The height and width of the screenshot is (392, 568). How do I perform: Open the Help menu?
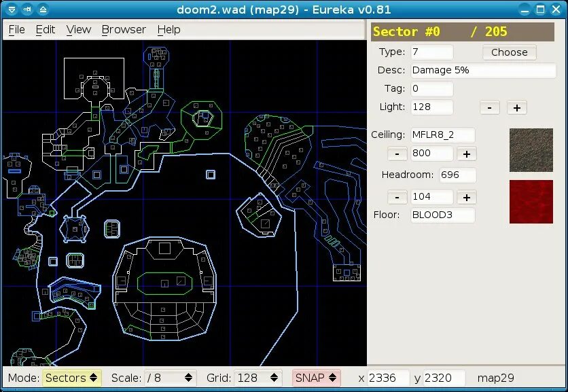pos(168,30)
